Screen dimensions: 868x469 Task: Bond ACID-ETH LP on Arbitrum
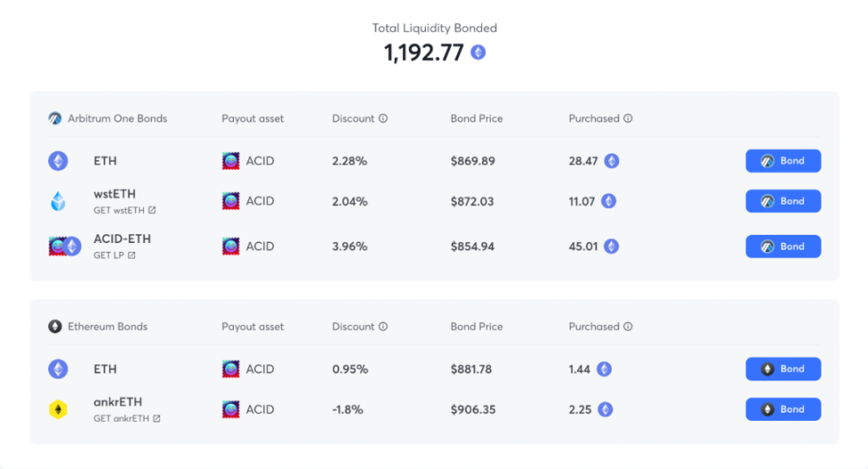click(783, 247)
